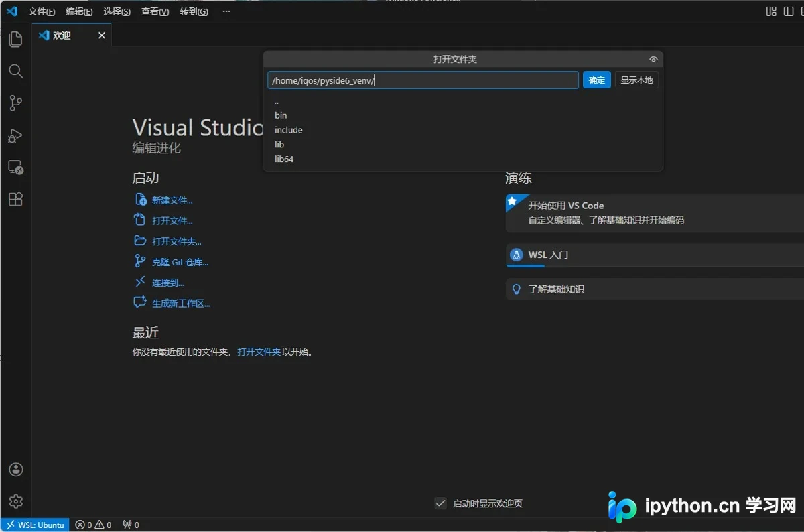
Task: Open the Source Control view
Action: click(15, 103)
